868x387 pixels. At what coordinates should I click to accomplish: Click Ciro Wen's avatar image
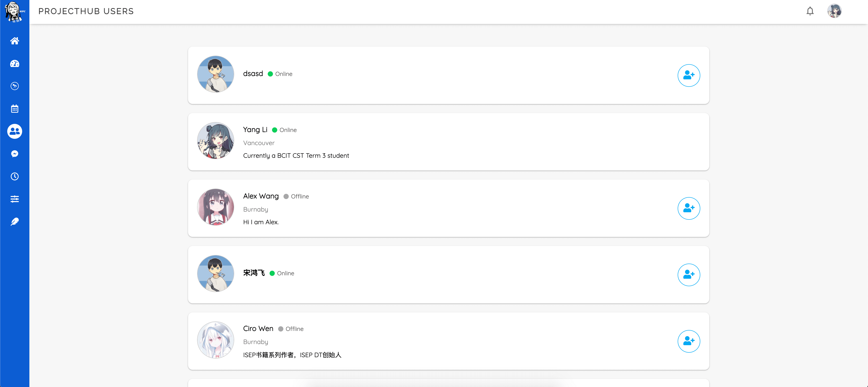215,340
